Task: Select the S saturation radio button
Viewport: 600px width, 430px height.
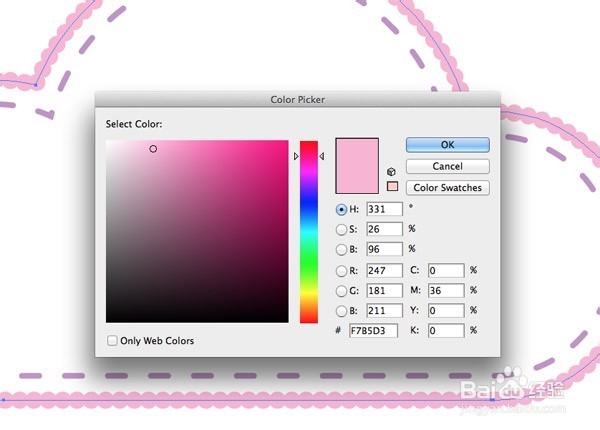Action: click(x=341, y=230)
